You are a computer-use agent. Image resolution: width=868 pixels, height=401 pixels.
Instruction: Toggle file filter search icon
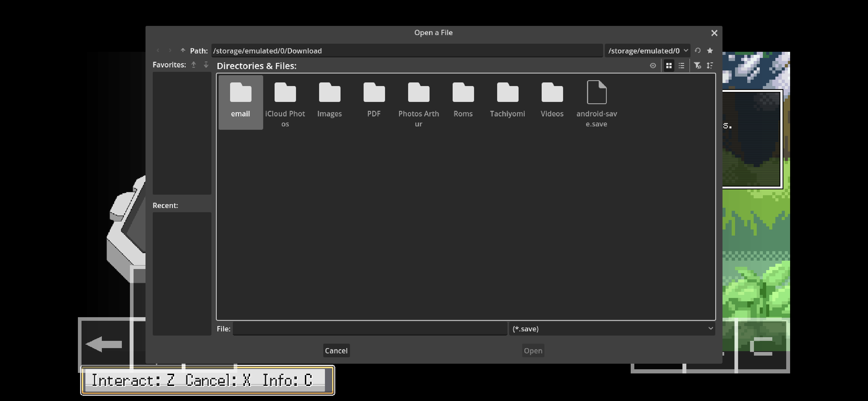click(697, 65)
